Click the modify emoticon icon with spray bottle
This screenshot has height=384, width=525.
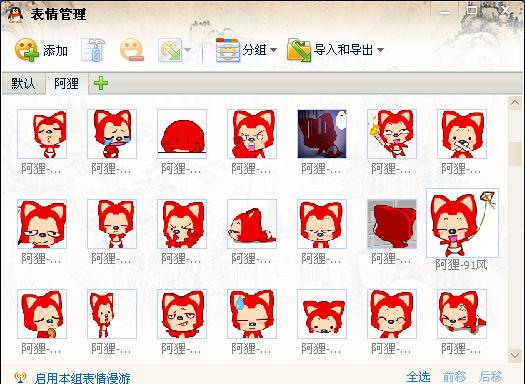point(93,50)
